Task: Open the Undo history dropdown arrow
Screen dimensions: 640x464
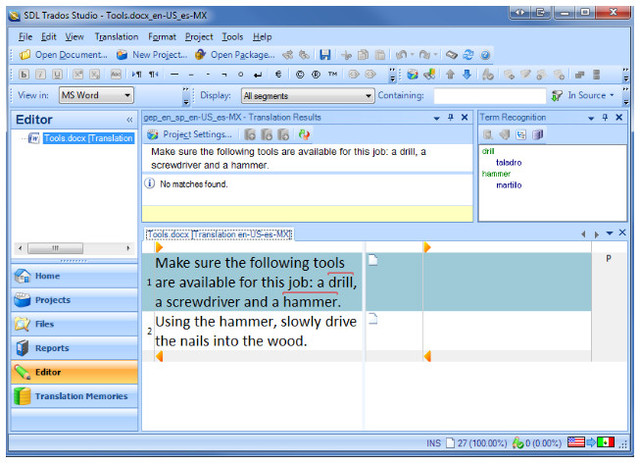Action: tap(412, 55)
